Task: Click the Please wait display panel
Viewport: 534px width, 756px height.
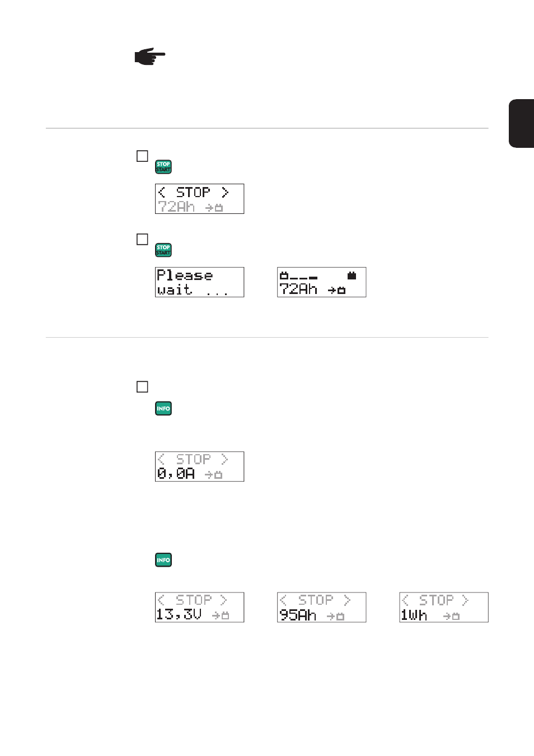Action: pyautogui.click(x=199, y=282)
